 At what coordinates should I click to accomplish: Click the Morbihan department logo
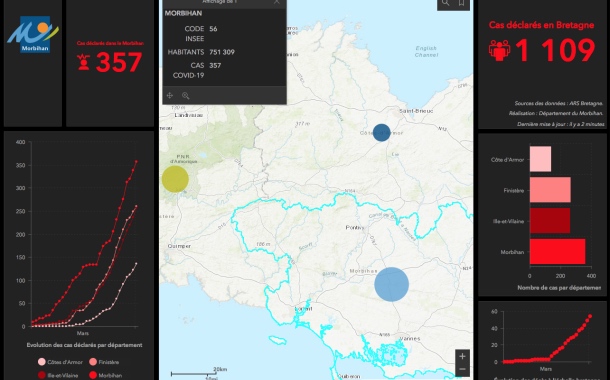[33, 34]
